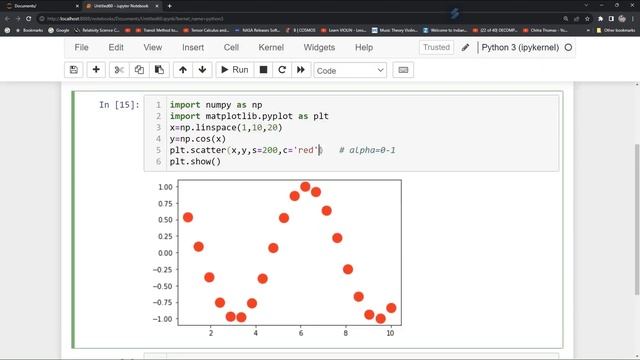Paste cells below icon
Image resolution: width=640 pixels, height=360 pixels.
click(x=159, y=70)
